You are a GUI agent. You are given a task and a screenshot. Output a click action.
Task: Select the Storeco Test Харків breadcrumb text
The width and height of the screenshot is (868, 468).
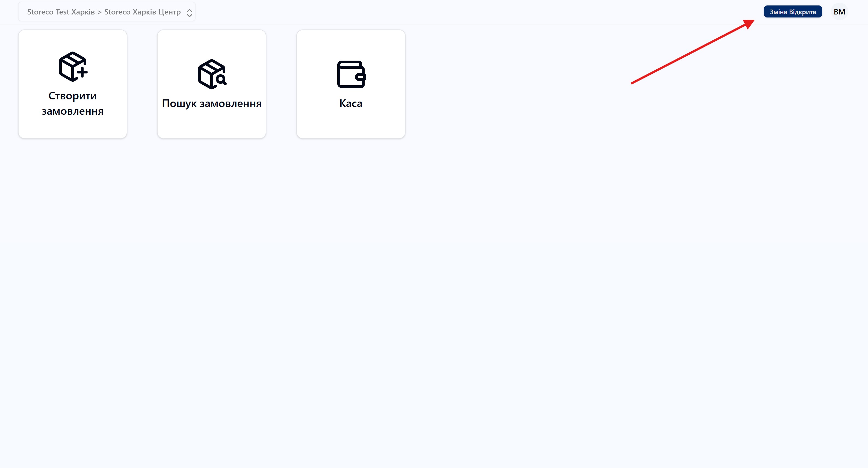click(x=61, y=12)
